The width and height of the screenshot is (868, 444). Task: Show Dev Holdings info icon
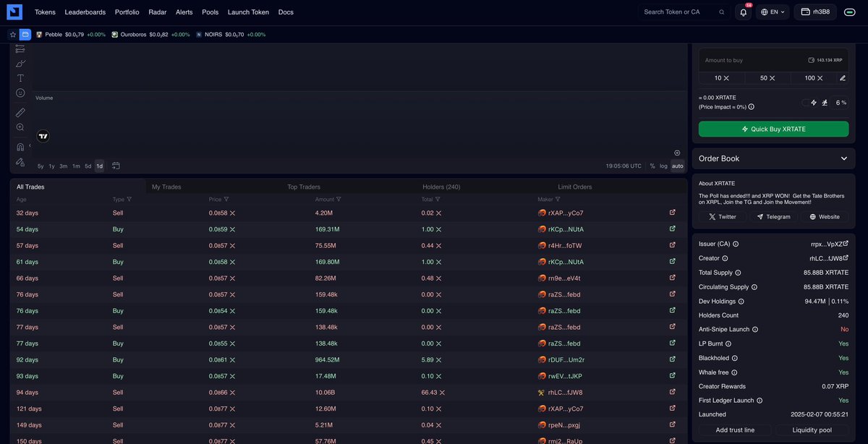click(741, 301)
